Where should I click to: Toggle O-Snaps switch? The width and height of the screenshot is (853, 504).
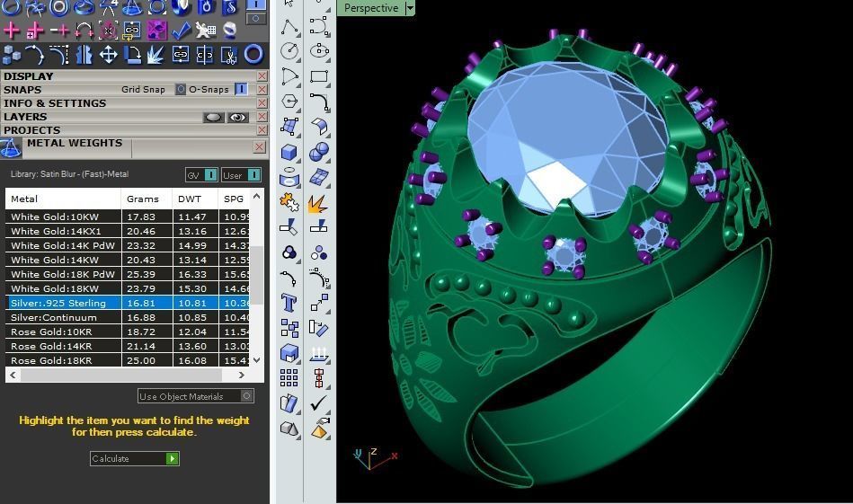coord(241,89)
